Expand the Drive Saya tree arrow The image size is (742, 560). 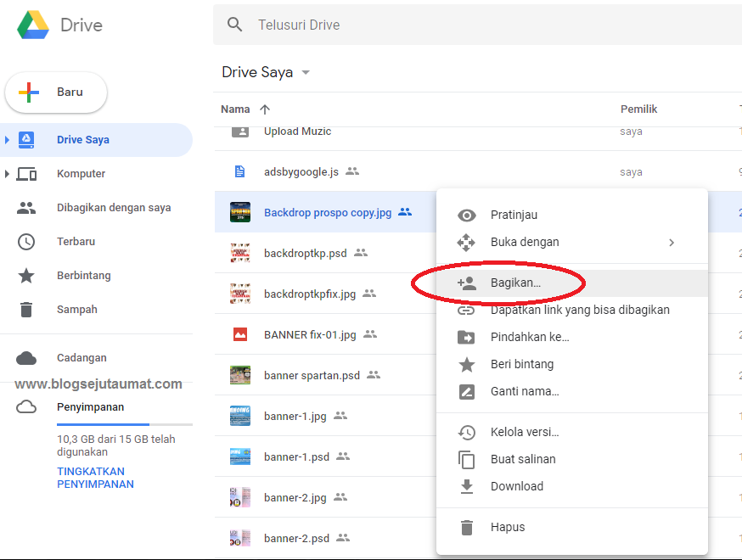pos(8,140)
